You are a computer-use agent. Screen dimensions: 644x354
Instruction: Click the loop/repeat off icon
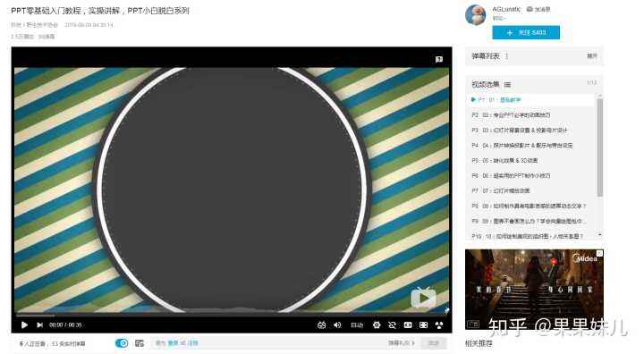(393, 324)
